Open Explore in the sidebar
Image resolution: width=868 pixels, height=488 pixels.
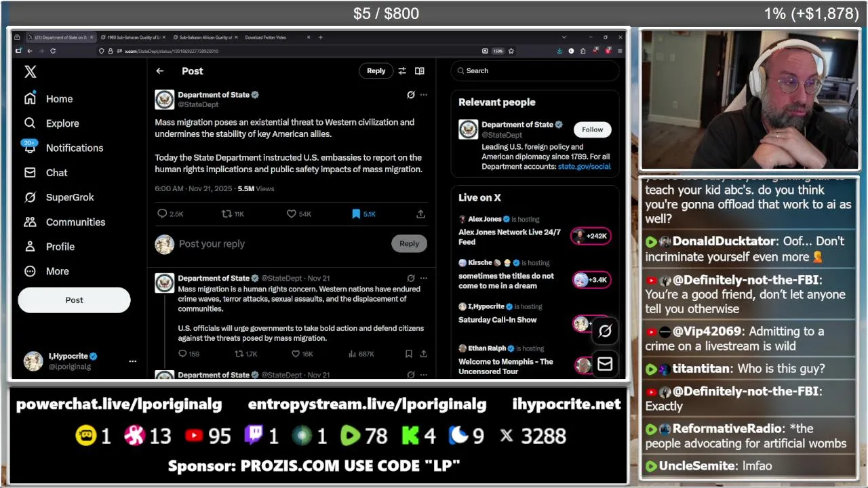pos(52,123)
